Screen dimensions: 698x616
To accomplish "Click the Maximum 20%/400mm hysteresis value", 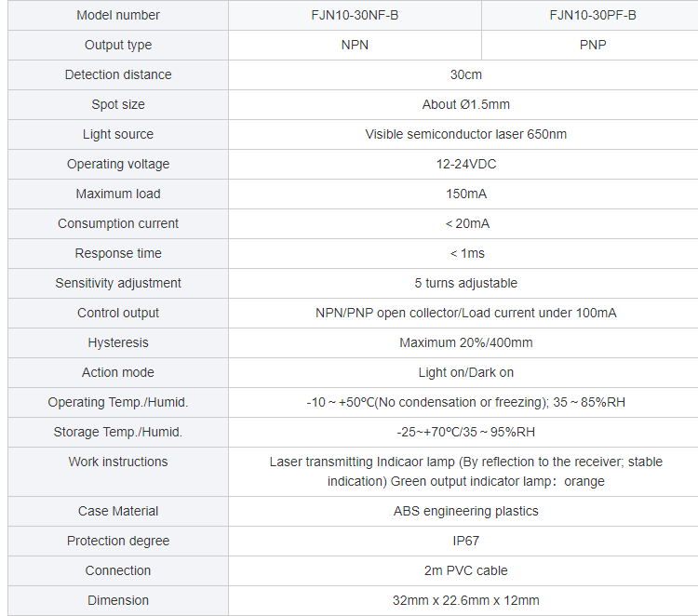I will click(465, 342).
